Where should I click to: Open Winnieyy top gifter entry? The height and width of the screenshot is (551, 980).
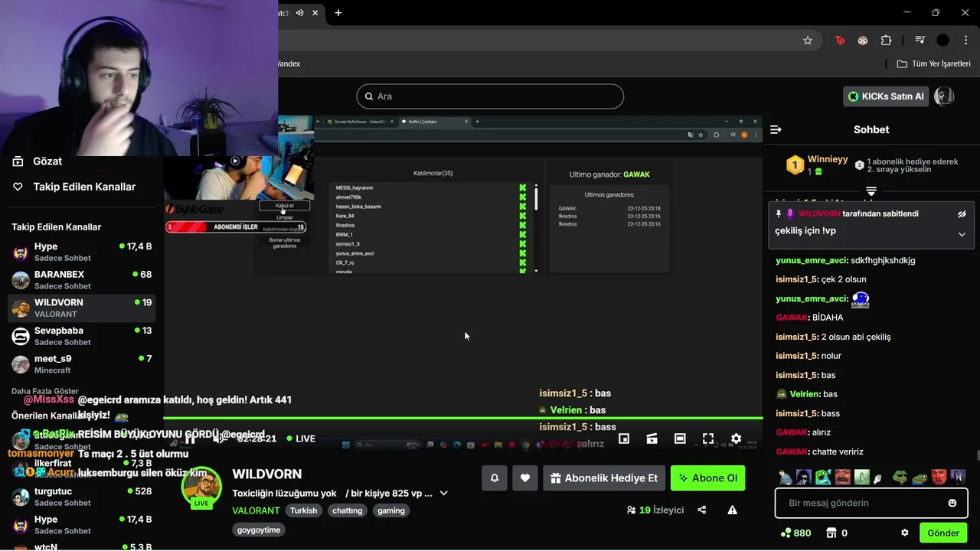point(818,165)
